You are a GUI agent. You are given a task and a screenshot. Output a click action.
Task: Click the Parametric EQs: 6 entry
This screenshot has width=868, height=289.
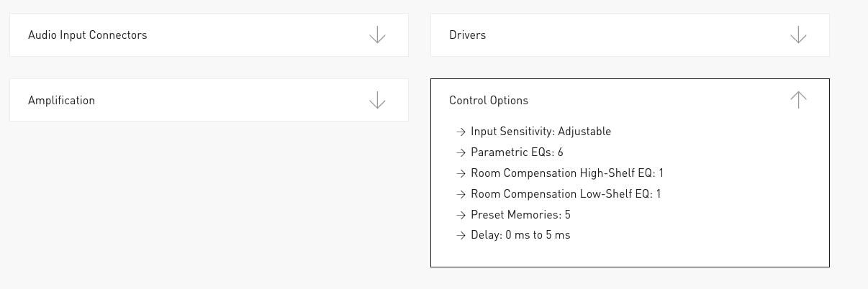click(x=517, y=152)
